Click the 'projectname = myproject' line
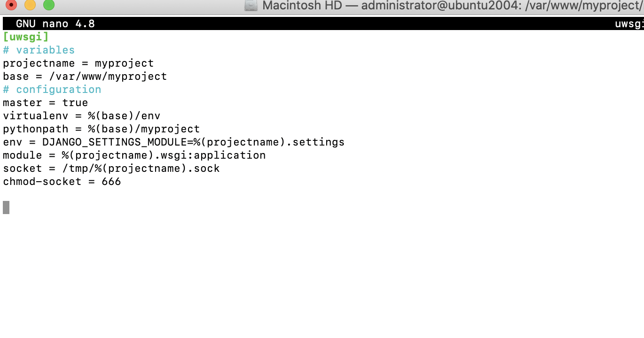This screenshot has width=644, height=338. pos(79,63)
